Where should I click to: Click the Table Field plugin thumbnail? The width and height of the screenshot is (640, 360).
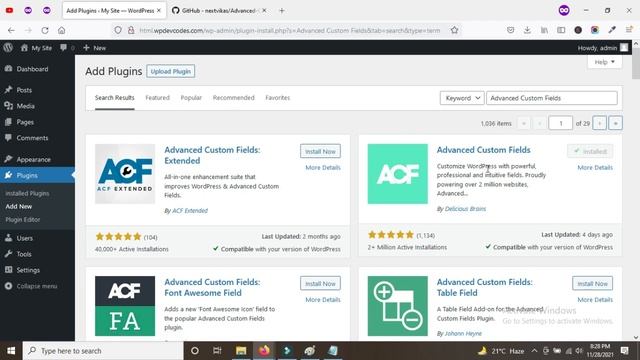(x=398, y=306)
